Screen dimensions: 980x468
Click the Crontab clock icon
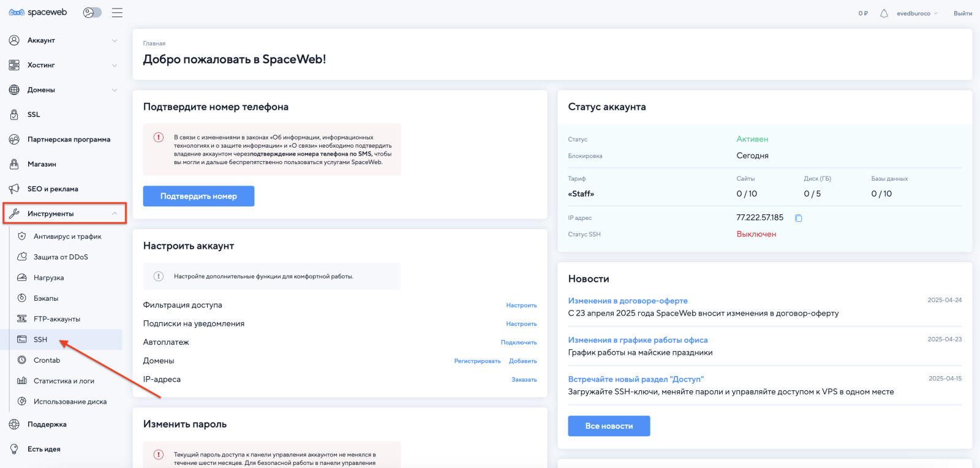(x=22, y=360)
